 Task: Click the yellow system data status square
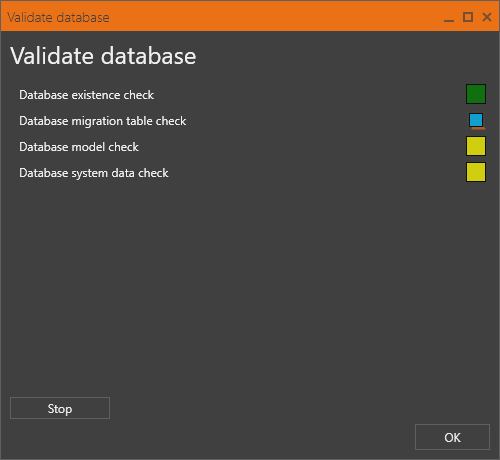coord(476,172)
